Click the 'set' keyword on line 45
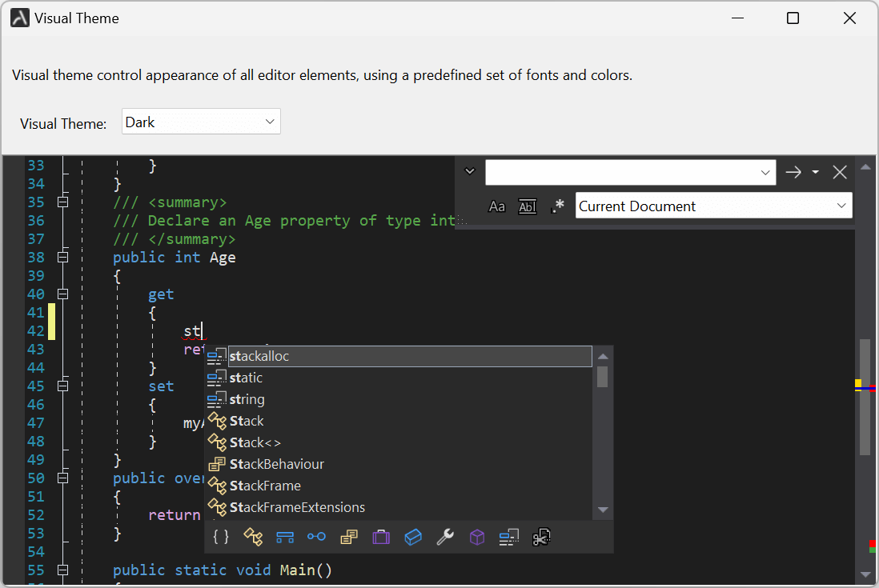This screenshot has width=879, height=588. [x=161, y=386]
